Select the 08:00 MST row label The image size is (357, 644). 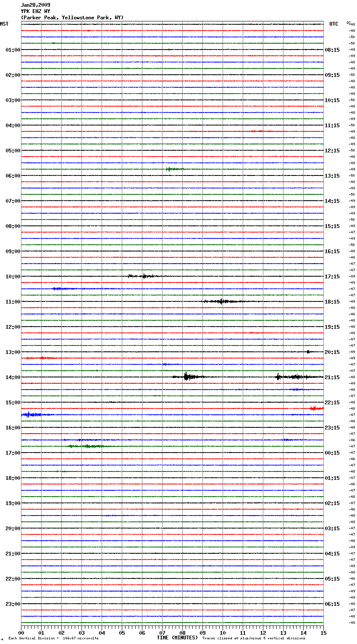[13, 226]
